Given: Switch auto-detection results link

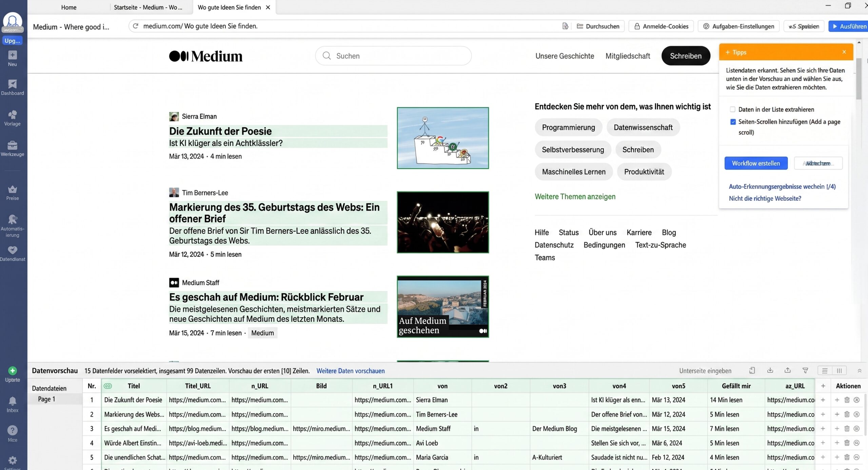Looking at the screenshot, I should [x=782, y=186].
